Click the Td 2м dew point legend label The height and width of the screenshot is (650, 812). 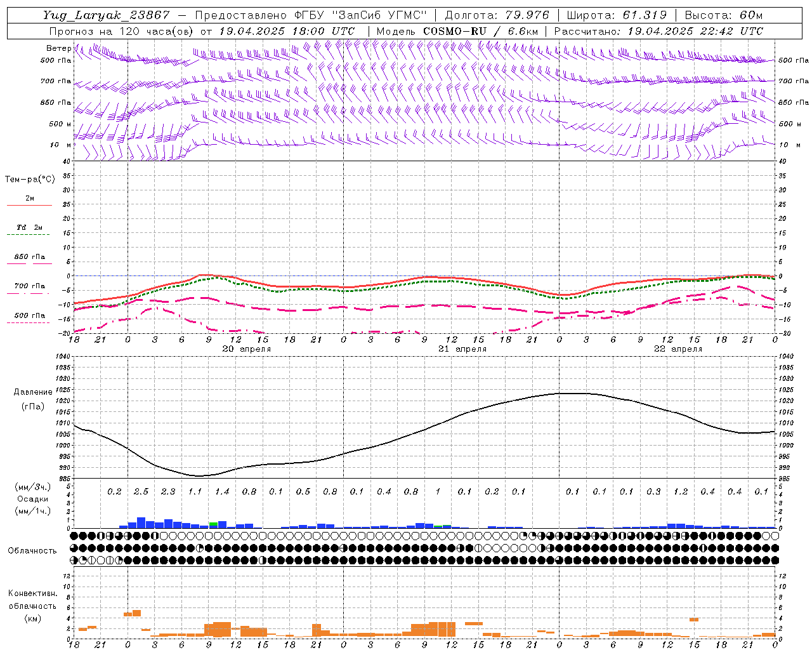tap(30, 227)
